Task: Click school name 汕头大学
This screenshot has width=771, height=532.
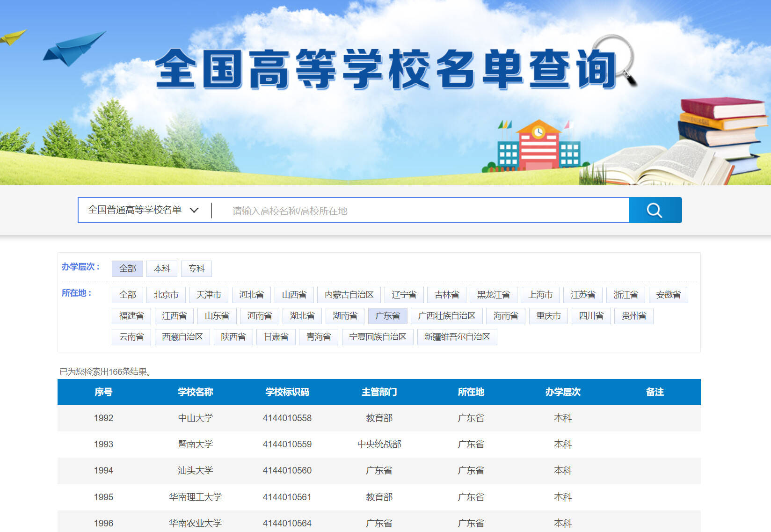Action: pyautogui.click(x=196, y=470)
